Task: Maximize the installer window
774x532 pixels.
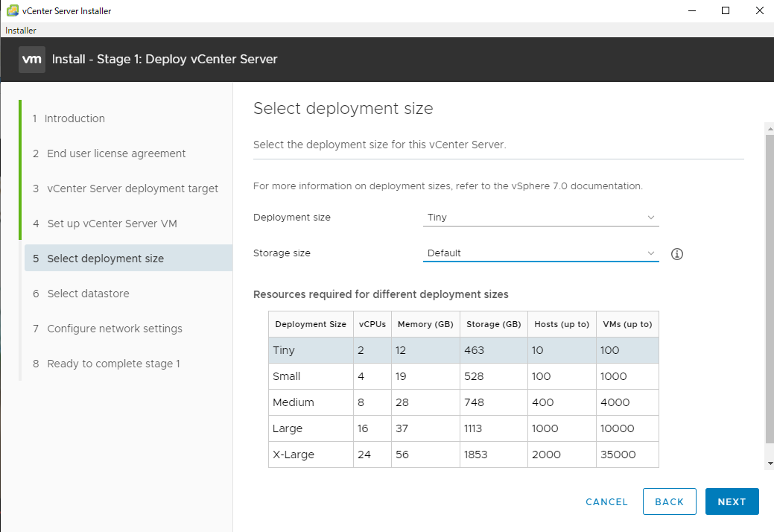Action: [726, 11]
